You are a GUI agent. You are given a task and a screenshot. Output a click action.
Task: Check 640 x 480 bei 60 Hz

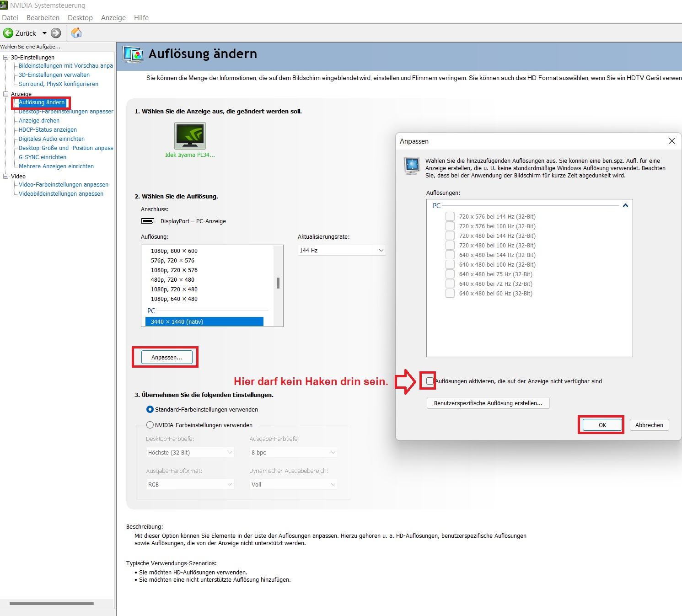(450, 293)
